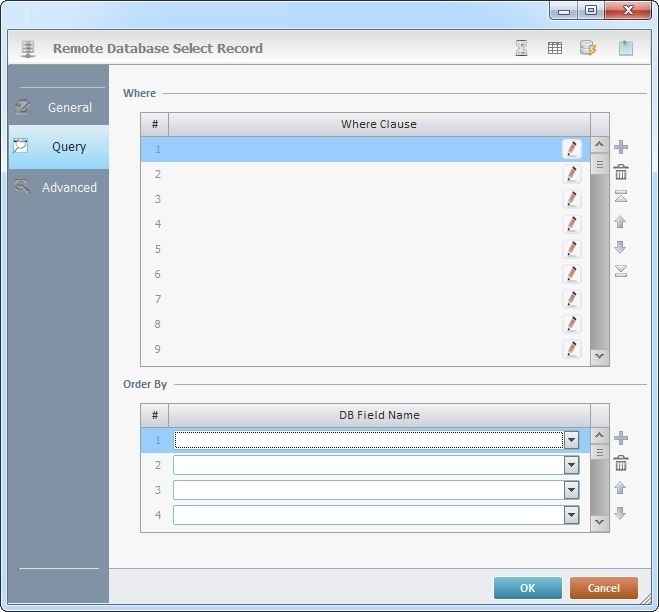Click the database connection icon in the header

[x=588, y=48]
